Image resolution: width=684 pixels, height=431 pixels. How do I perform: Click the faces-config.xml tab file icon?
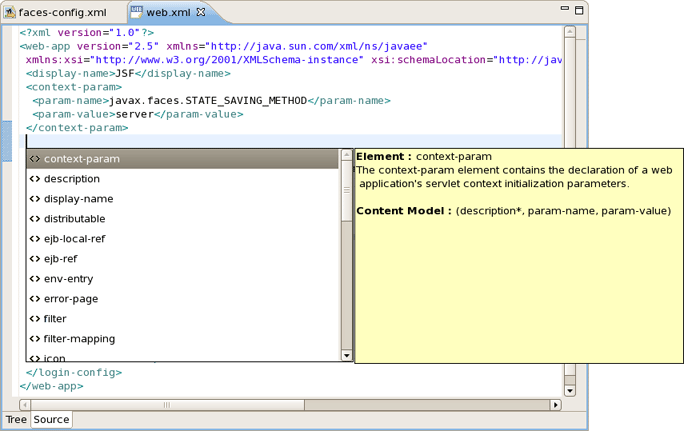(x=10, y=13)
